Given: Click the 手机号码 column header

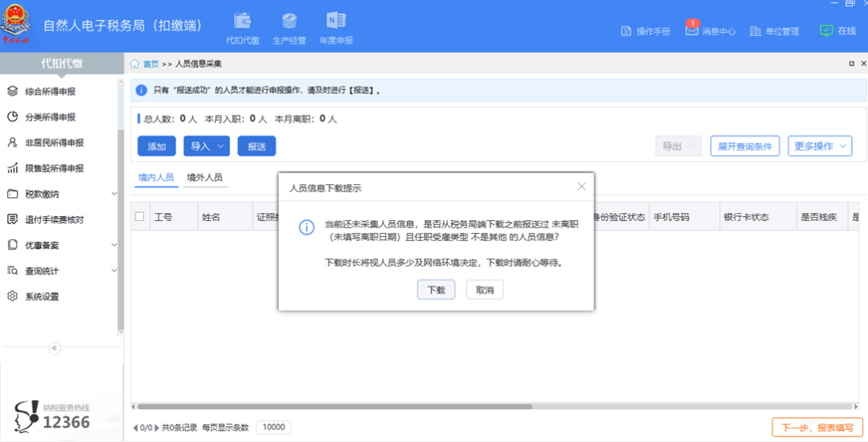Looking at the screenshot, I should pyautogui.click(x=684, y=217).
